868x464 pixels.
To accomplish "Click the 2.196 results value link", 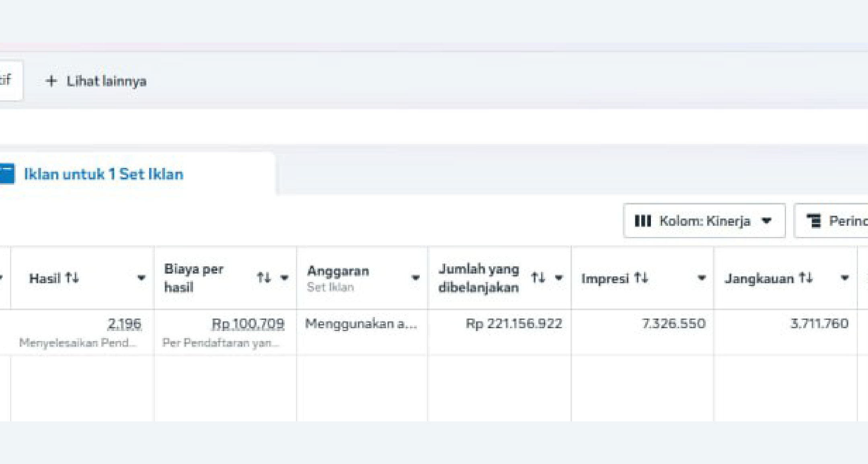I will tap(124, 324).
